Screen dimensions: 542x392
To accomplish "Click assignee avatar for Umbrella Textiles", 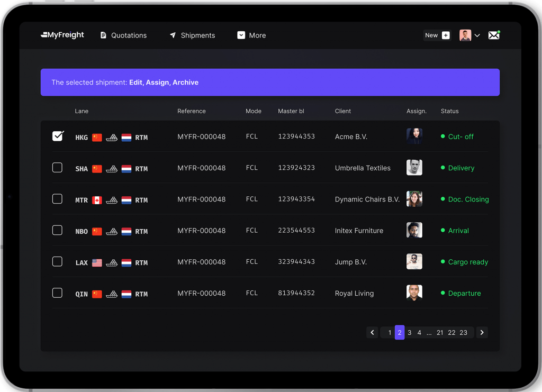I will pyautogui.click(x=414, y=168).
